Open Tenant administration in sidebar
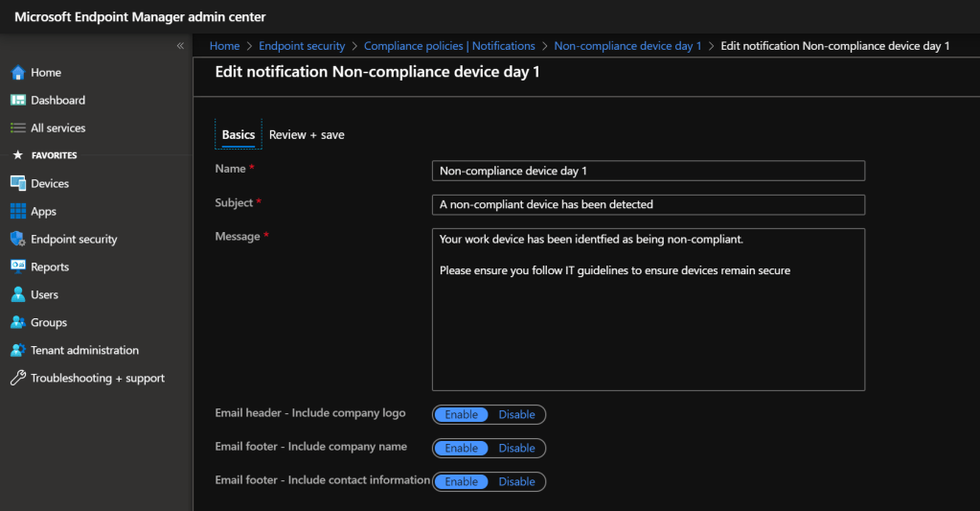Viewport: 980px width, 511px height. tap(84, 351)
